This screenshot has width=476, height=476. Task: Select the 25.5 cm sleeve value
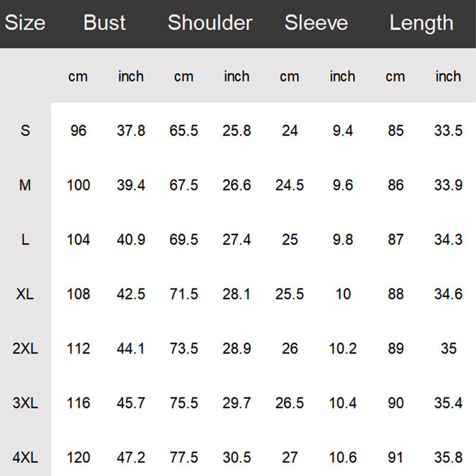tap(290, 294)
